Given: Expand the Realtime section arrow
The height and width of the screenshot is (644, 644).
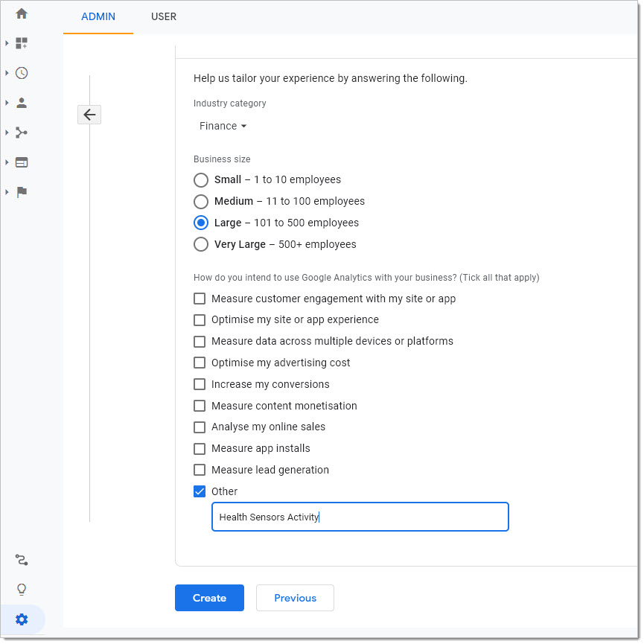Looking at the screenshot, I should click(7, 73).
